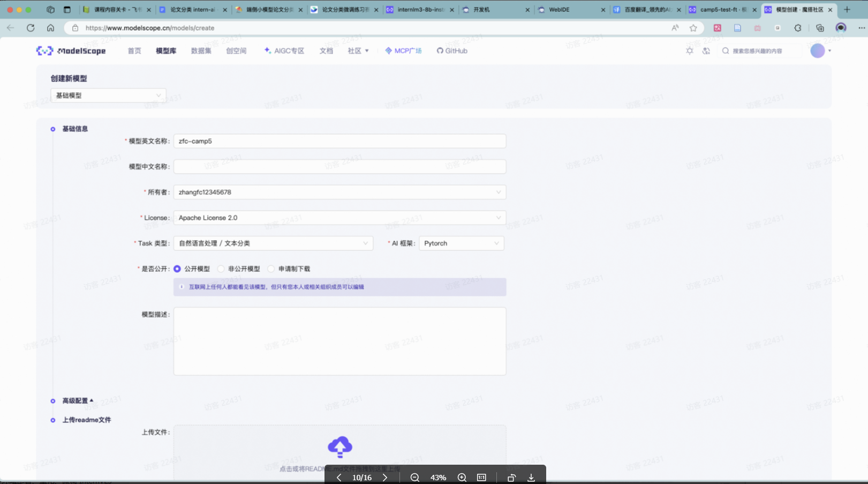The image size is (868, 484).
Task: Download using the viewer toolbar icon
Action: click(x=531, y=478)
